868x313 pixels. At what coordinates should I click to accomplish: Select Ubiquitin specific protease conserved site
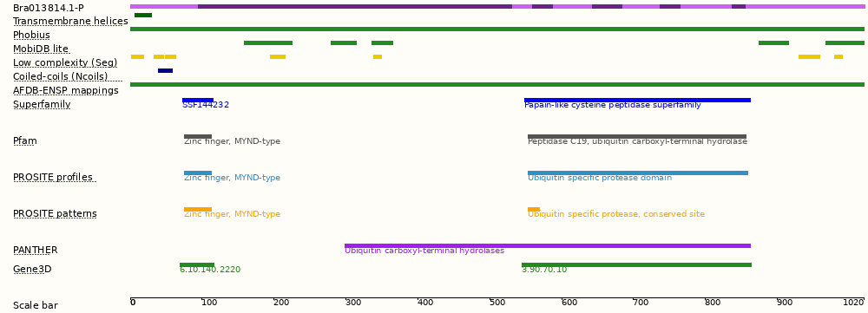click(x=534, y=210)
